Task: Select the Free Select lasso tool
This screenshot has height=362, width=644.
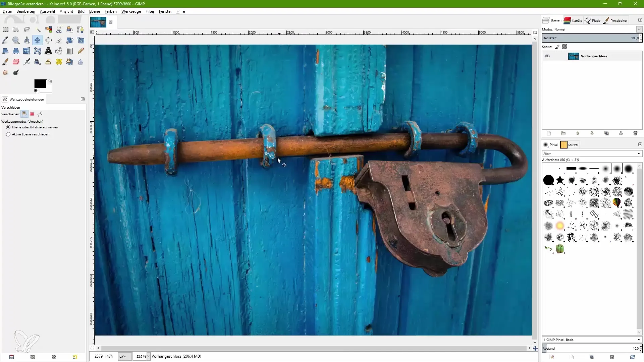Action: click(x=27, y=29)
